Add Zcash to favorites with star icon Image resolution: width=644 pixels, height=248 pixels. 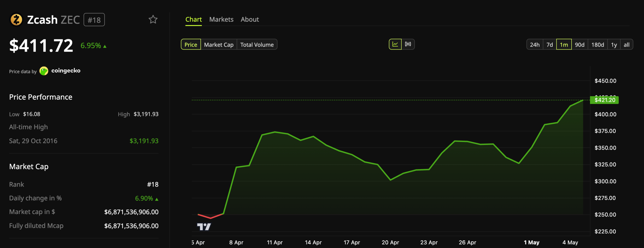153,19
